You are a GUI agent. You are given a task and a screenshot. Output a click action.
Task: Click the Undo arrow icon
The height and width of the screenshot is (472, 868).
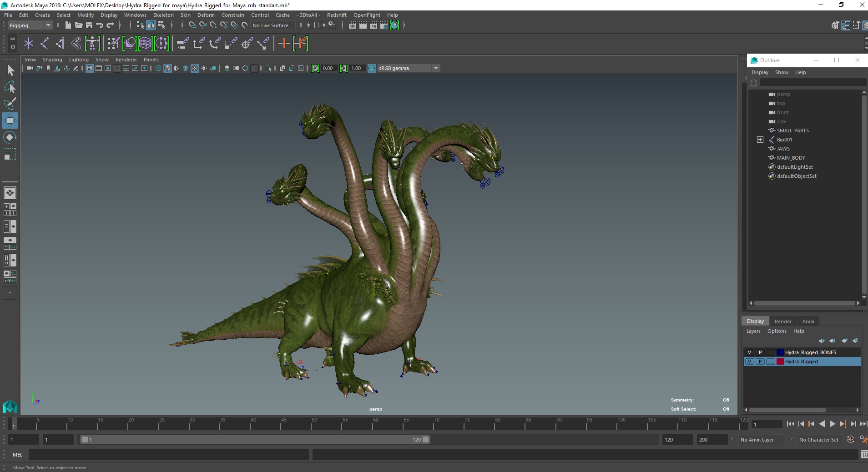[x=99, y=25]
